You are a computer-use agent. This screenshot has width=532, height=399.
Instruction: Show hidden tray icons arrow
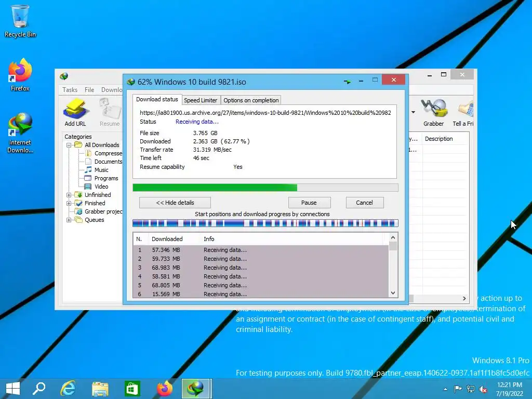click(445, 389)
